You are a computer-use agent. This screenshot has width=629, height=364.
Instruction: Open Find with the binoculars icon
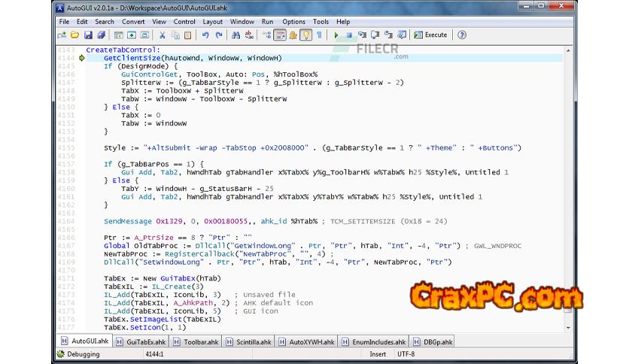[237, 35]
